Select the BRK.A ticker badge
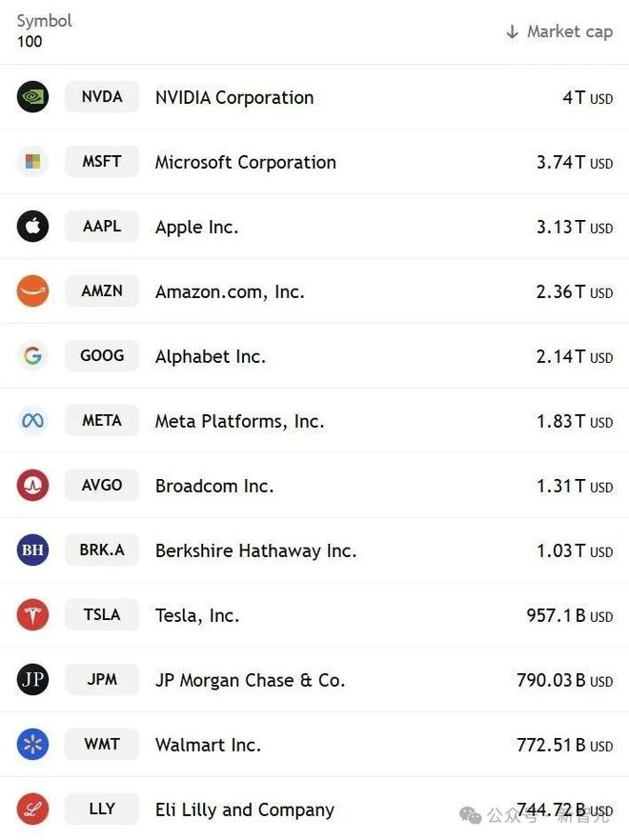 102,550
